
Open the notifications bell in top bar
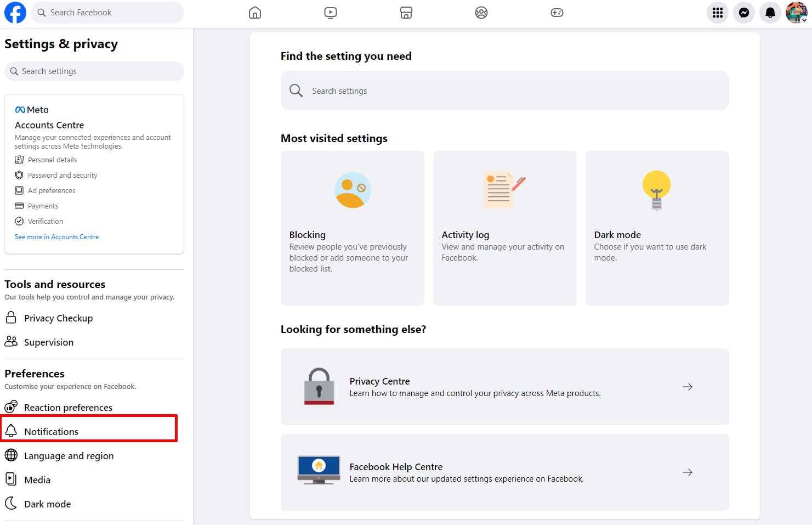(770, 13)
